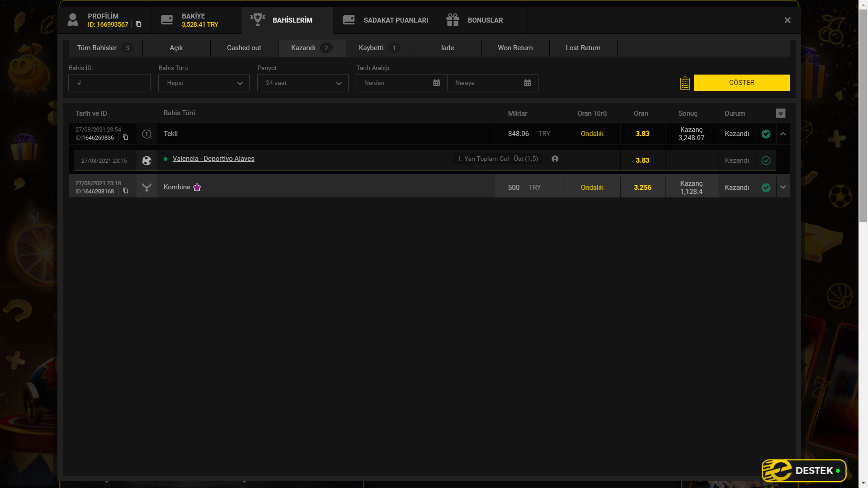Click the yellow clipboard list icon
The width and height of the screenshot is (868, 488).
[x=684, y=83]
